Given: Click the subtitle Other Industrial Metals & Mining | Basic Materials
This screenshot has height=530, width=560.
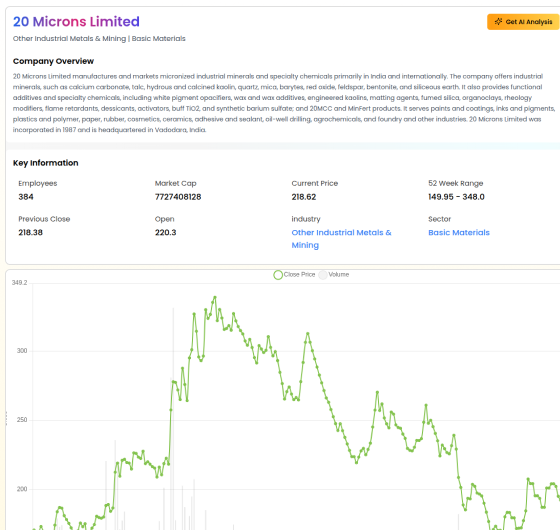Looking at the screenshot, I should (99, 39).
